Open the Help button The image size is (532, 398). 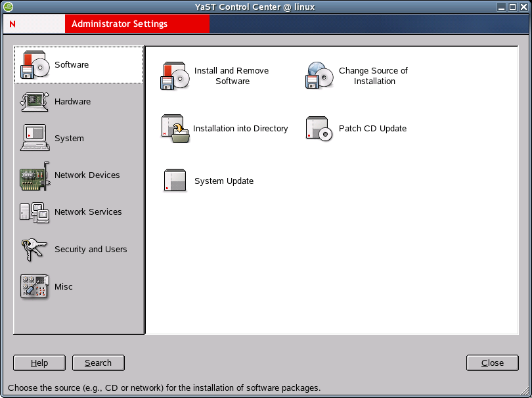pyautogui.click(x=39, y=363)
